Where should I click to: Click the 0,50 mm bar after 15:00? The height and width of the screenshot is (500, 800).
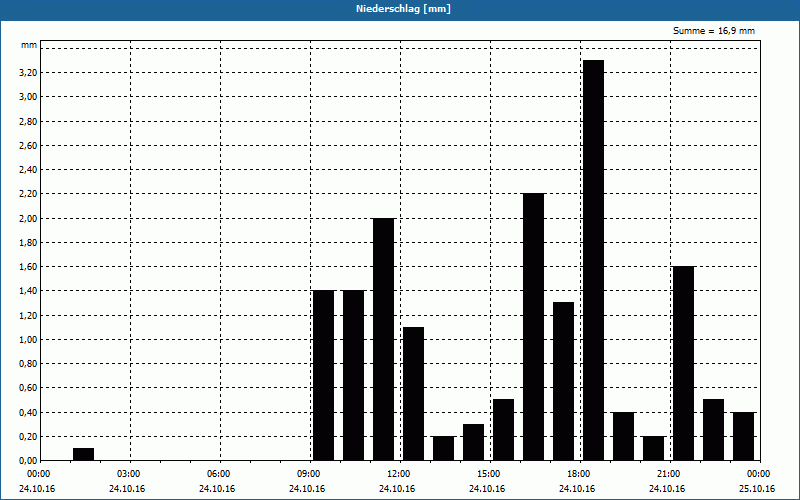pyautogui.click(x=504, y=430)
